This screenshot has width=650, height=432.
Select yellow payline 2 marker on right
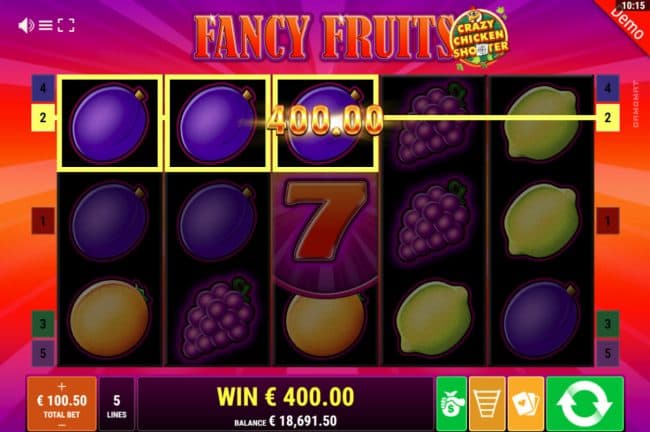(607, 118)
